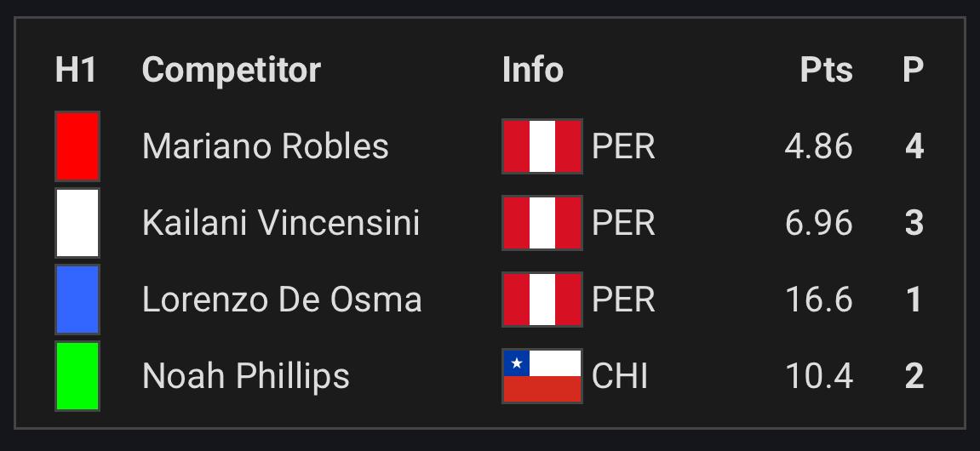Click the Peru flag next to Mariano Robles

click(542, 146)
